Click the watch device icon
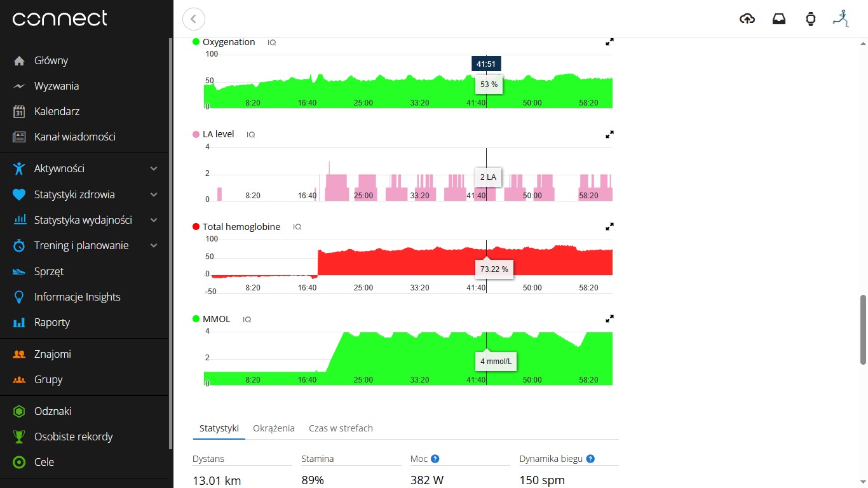The width and height of the screenshot is (868, 488). click(810, 19)
